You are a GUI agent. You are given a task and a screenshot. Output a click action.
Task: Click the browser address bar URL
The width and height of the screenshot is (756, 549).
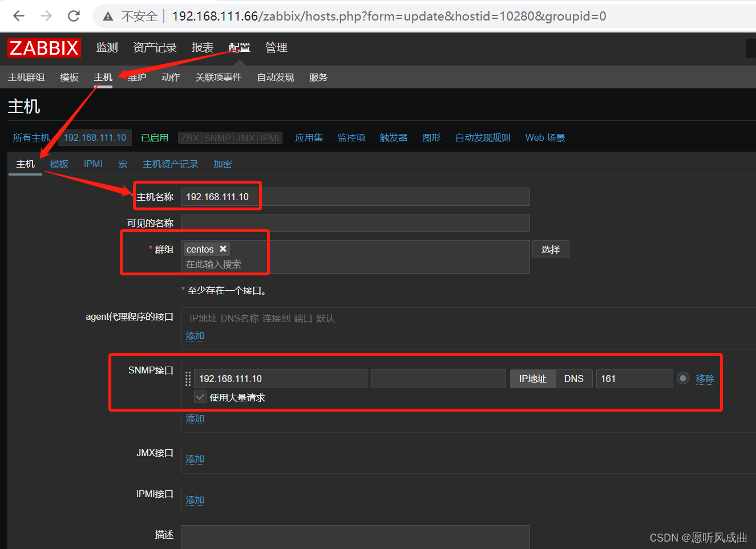389,16
